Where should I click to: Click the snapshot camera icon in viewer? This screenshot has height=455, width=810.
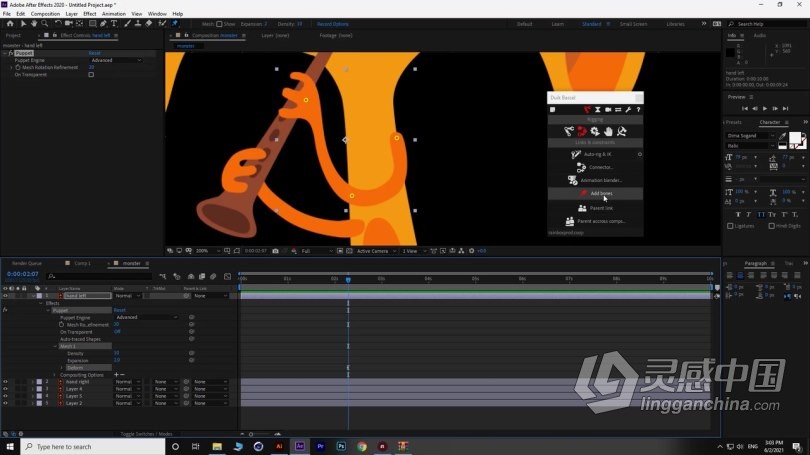click(x=275, y=251)
